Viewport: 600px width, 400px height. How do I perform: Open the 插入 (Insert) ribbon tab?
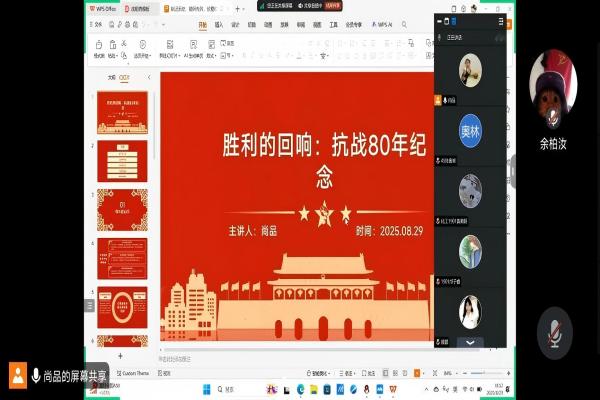pos(219,24)
